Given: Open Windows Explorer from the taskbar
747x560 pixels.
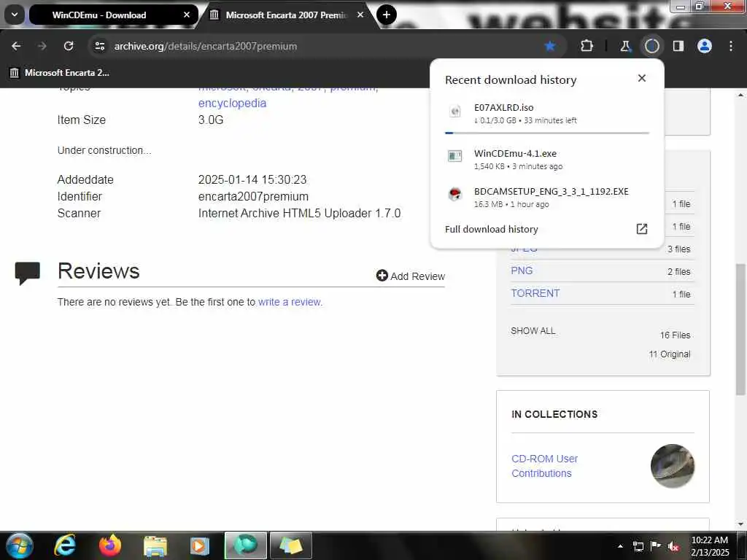Looking at the screenshot, I should click(x=155, y=546).
